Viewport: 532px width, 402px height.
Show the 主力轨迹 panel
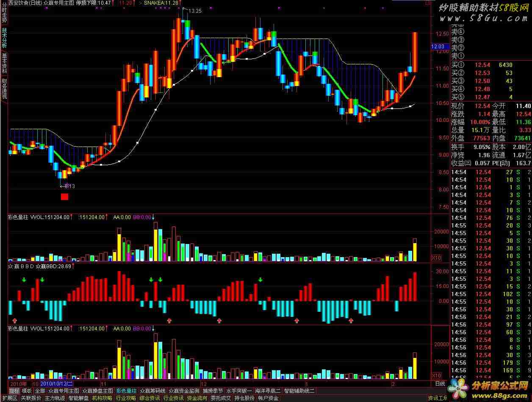point(55,398)
